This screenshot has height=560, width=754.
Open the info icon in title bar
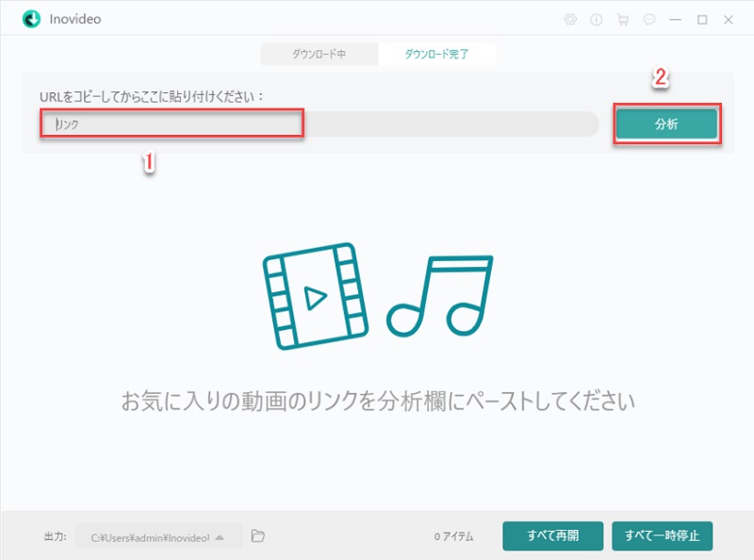pyautogui.click(x=597, y=20)
